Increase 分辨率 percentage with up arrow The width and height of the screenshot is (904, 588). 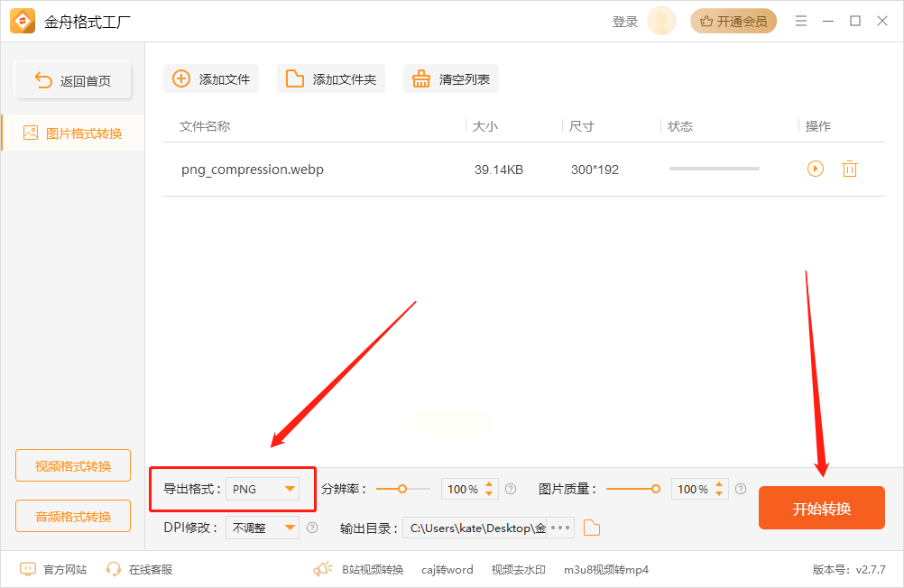point(489,484)
